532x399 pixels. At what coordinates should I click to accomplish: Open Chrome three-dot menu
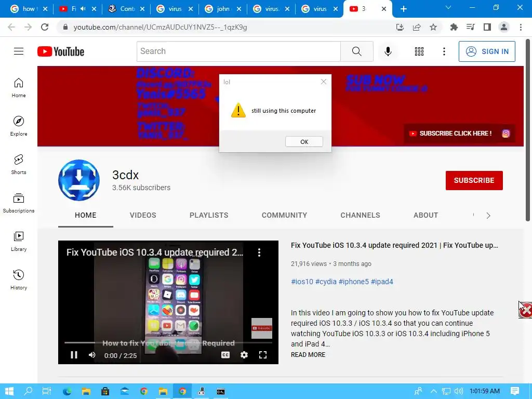pos(521,27)
